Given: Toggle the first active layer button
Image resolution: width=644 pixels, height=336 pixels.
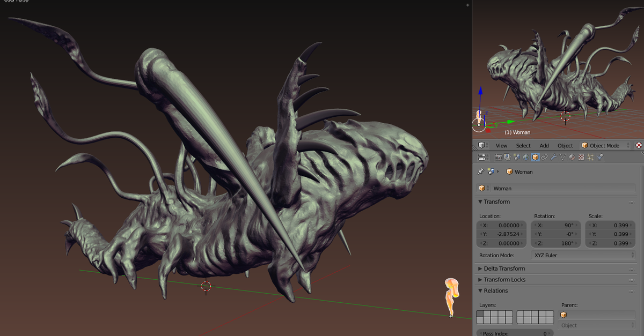Looking at the screenshot, I should 480,313.
